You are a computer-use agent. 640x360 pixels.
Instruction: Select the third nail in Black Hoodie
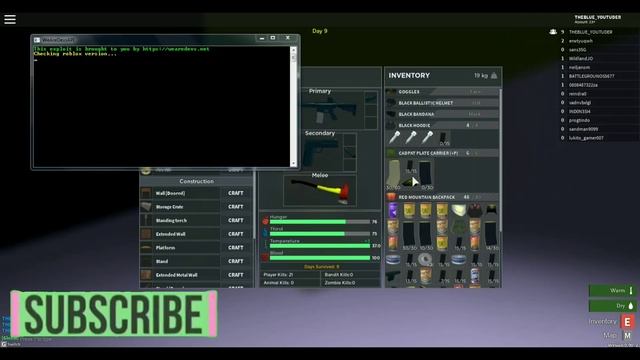[x=427, y=138]
